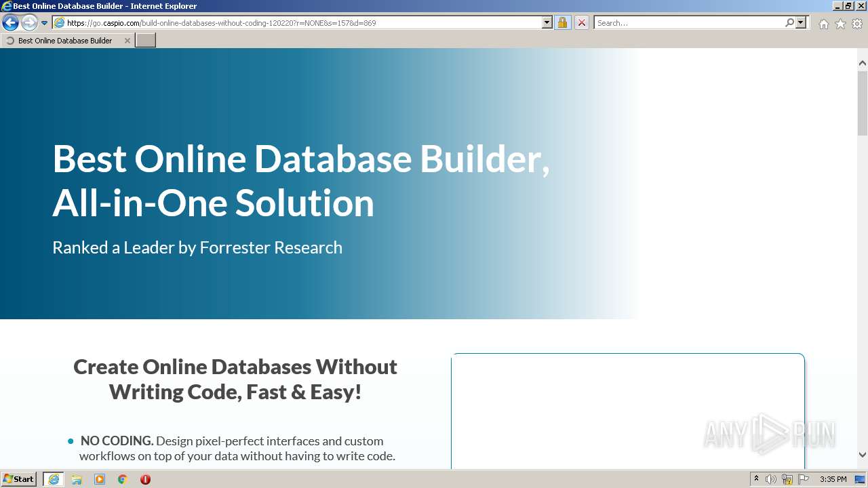Go back with the browser Back arrow
This screenshot has height=488, width=868.
(10, 22)
